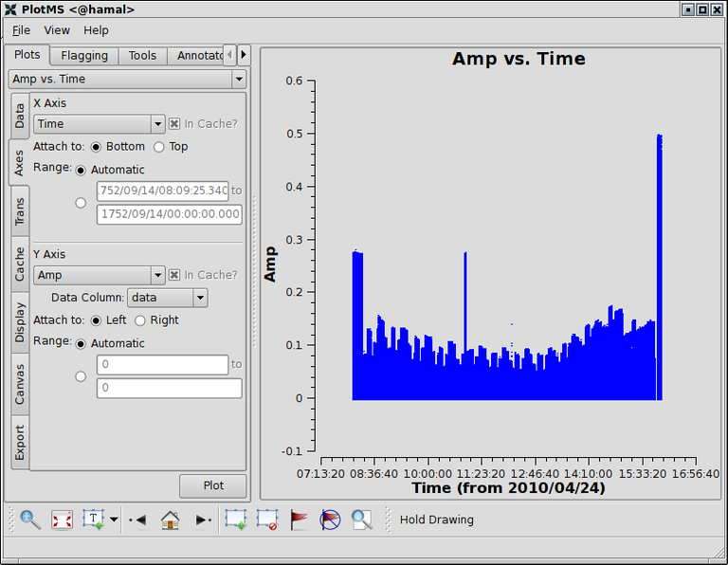
Task: Toggle the X Axis In Cache checkbox
Action: (174, 124)
